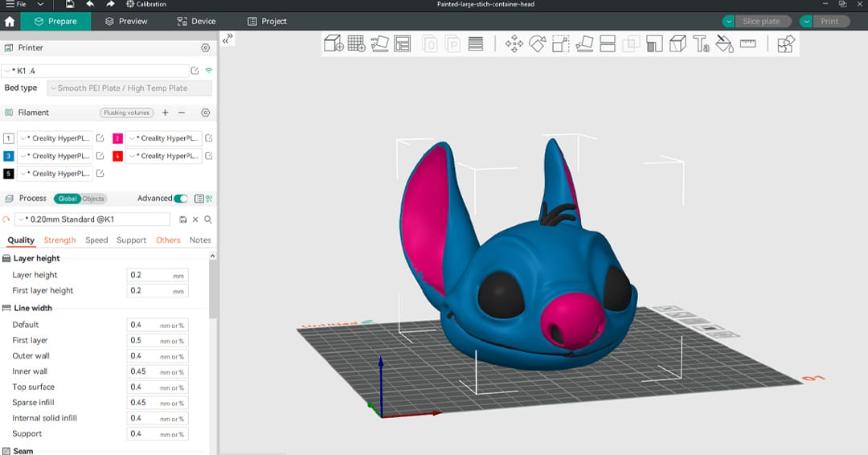Open the Speed settings tab
The width and height of the screenshot is (868, 455).
96,240
